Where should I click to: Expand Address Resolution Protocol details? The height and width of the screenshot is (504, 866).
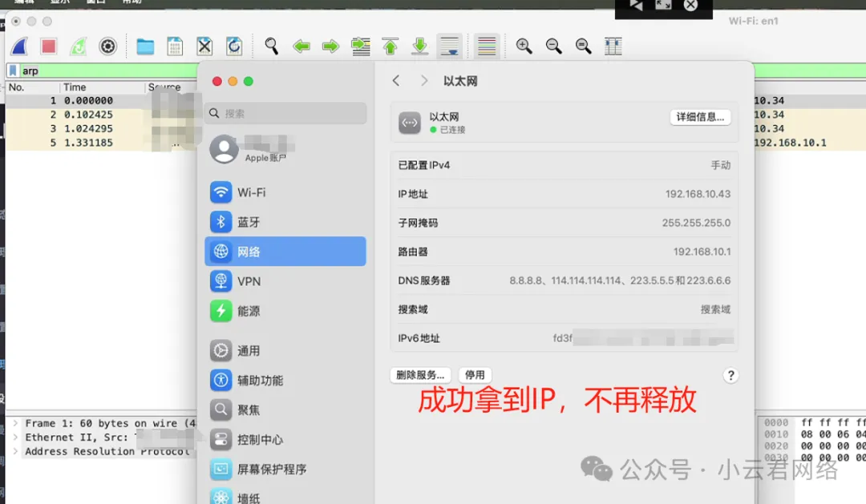click(x=14, y=451)
